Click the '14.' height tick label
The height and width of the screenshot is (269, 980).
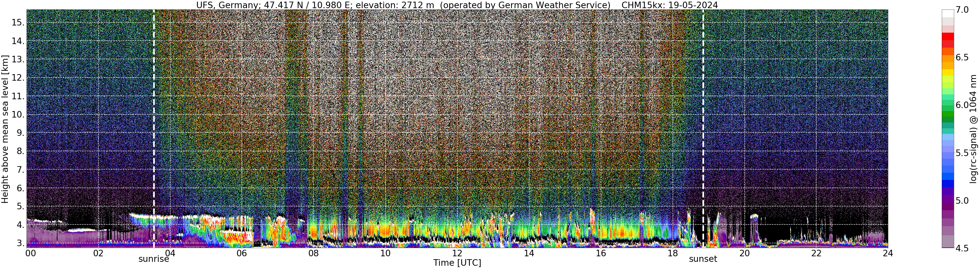pos(18,41)
